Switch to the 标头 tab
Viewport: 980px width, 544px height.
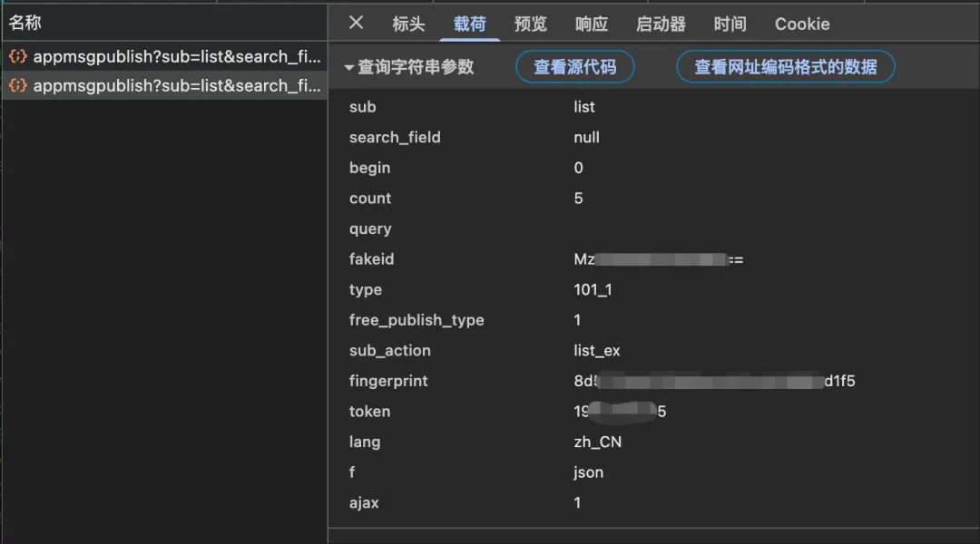tap(408, 24)
